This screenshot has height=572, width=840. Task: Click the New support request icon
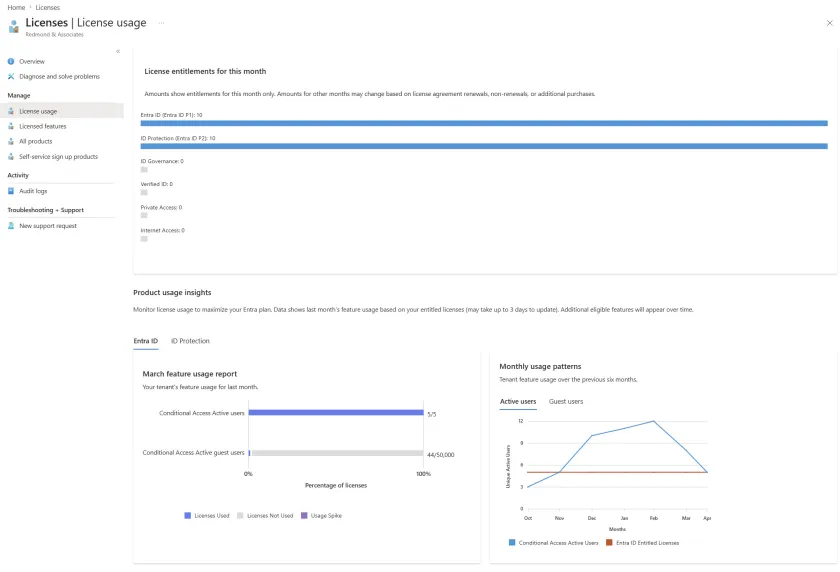click(x=11, y=226)
